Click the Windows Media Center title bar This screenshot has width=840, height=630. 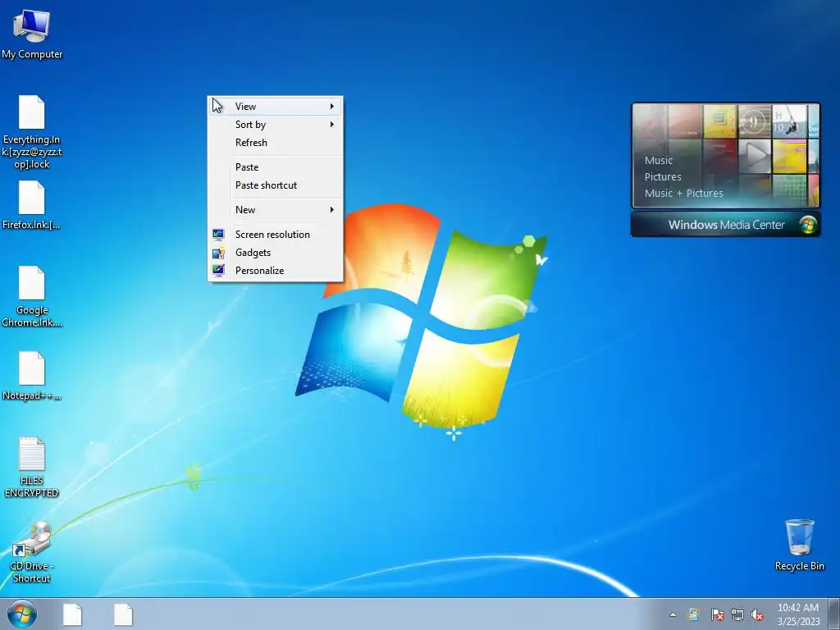(726, 225)
